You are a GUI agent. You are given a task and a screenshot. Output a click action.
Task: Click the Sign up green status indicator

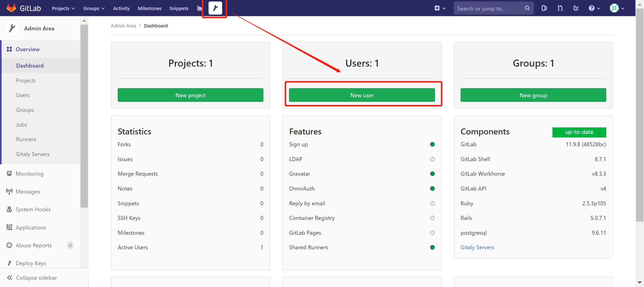432,144
